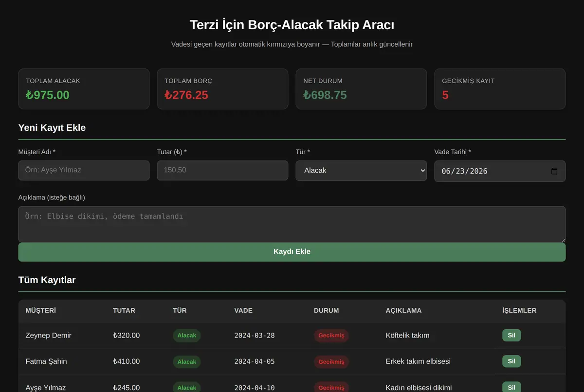Click the Erkek takım elbisesi description
The height and width of the screenshot is (392, 584).
[418, 361]
